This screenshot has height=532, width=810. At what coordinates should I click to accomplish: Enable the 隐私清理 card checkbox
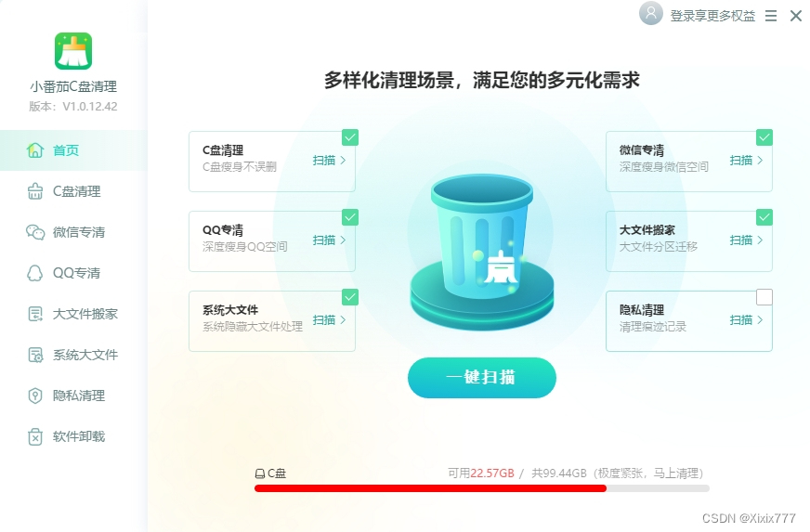click(x=764, y=297)
